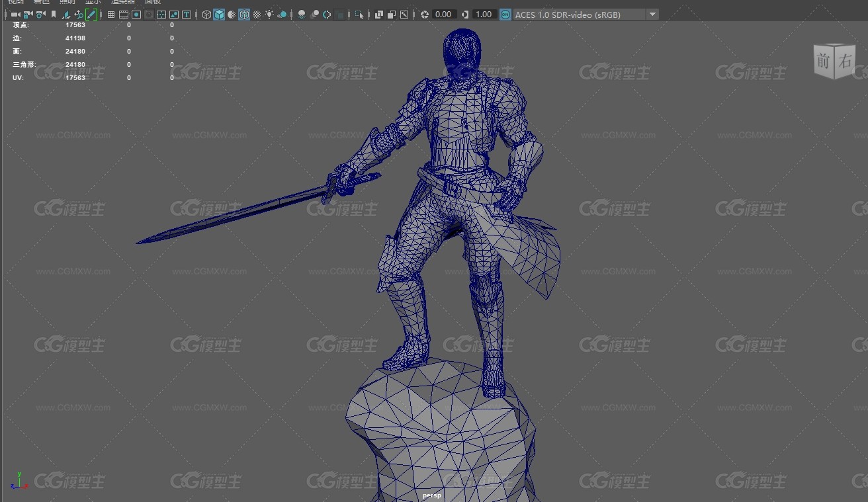Click the Select Camera icon
This screenshot has width=868, height=502.
pos(15,15)
